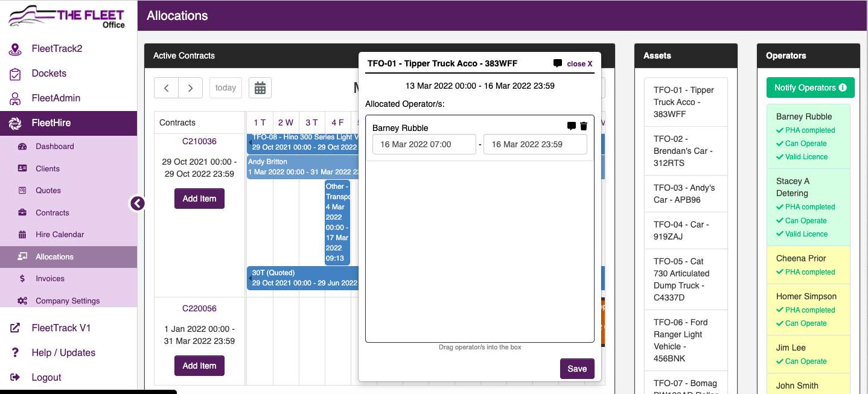
Task: Select operator Cheena Prior
Action: [x=808, y=265]
